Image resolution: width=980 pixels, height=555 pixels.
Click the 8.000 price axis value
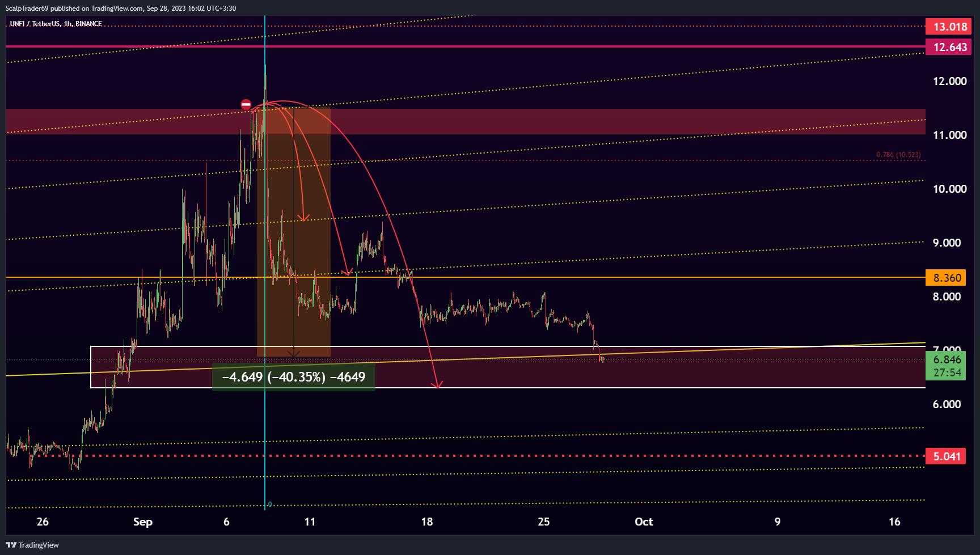947,296
